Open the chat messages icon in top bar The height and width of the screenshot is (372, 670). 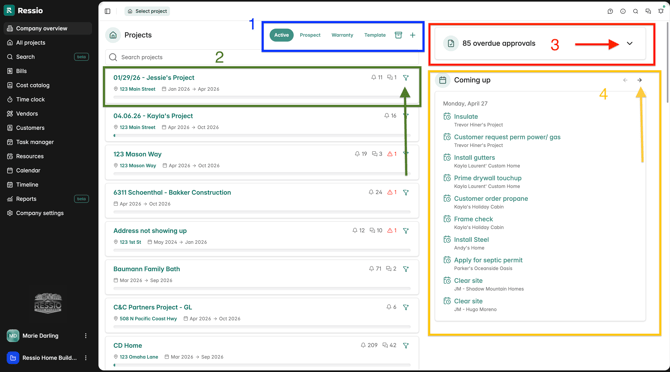point(648,11)
